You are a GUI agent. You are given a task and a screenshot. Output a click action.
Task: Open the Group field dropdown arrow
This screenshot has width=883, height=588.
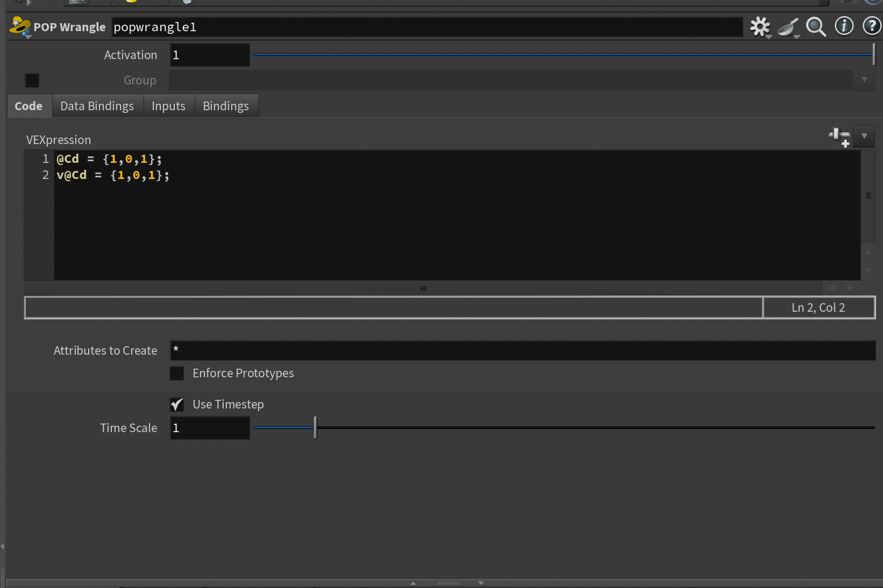pyautogui.click(x=864, y=80)
